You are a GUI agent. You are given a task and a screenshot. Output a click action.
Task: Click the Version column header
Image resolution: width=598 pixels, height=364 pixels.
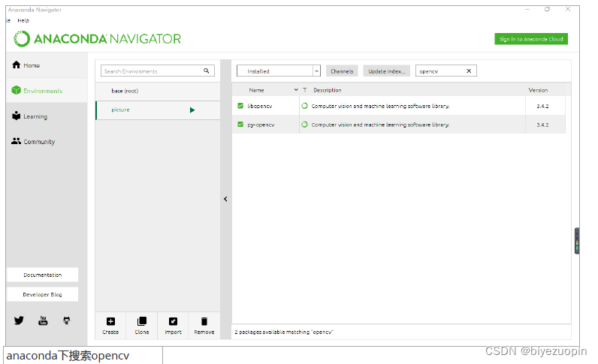click(x=538, y=90)
